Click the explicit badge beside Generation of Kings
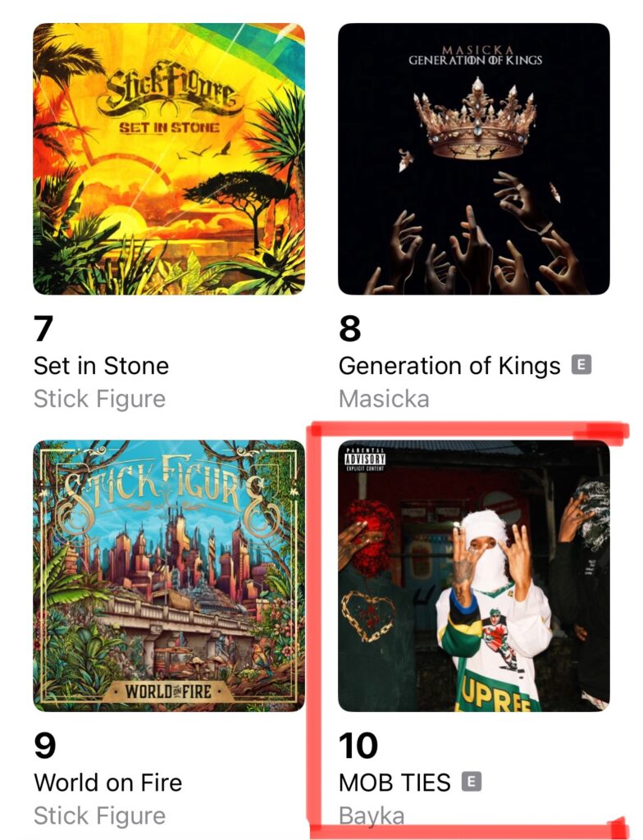Viewport: 643px width, 840px height. 581,365
